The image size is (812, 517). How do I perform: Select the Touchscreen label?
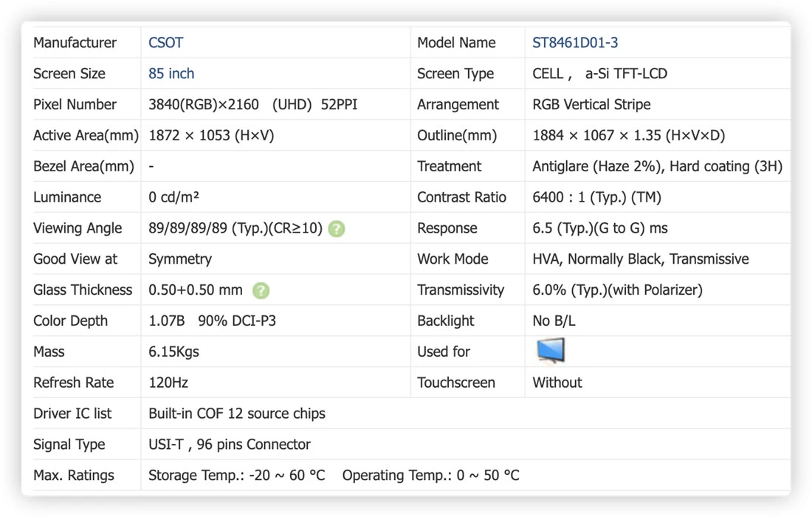point(455,383)
